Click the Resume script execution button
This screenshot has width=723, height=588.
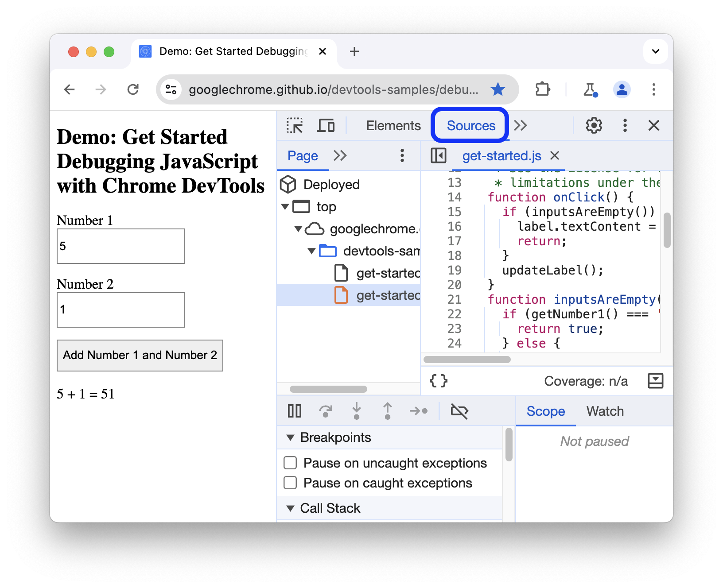coord(294,411)
